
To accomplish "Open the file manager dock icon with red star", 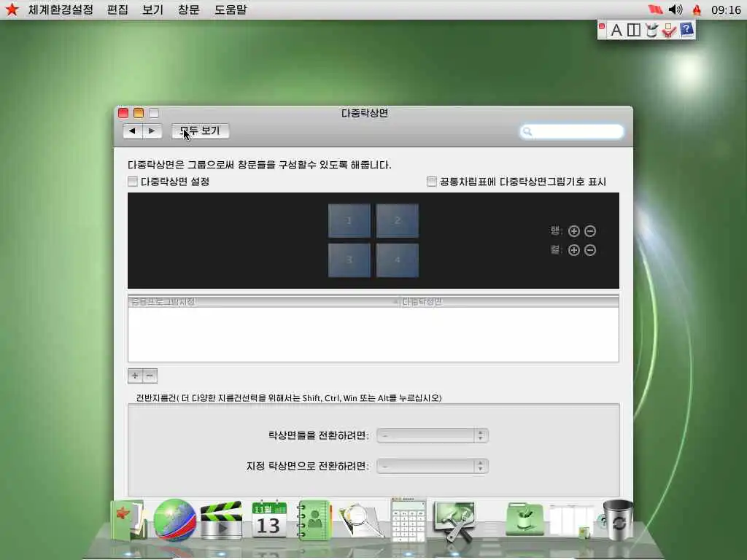I will 128,520.
